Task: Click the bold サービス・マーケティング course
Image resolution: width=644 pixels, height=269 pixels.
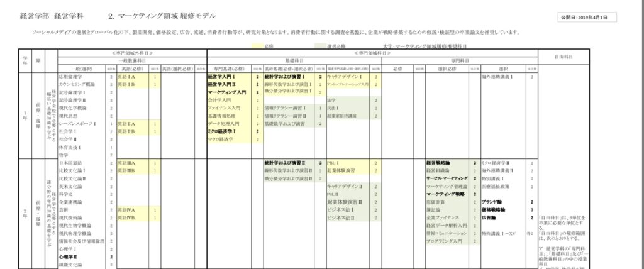Action: click(x=447, y=178)
